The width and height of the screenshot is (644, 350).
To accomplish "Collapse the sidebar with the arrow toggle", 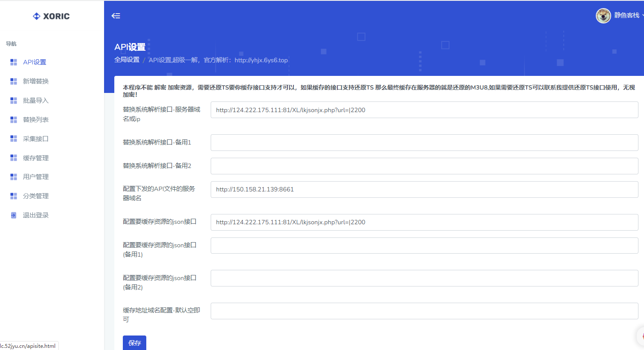I will (115, 15).
